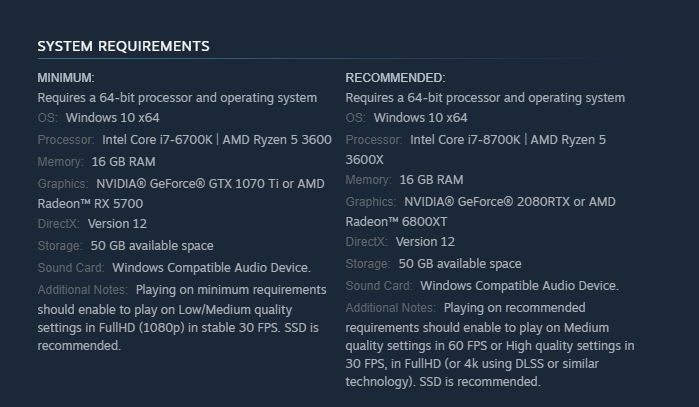Click the Intel Core i7-8700K processor text

tap(465, 140)
